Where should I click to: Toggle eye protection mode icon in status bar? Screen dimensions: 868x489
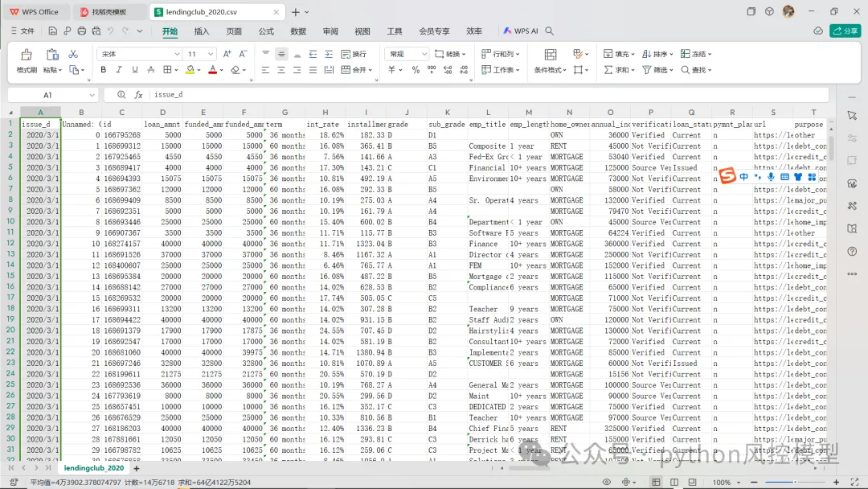(x=607, y=483)
